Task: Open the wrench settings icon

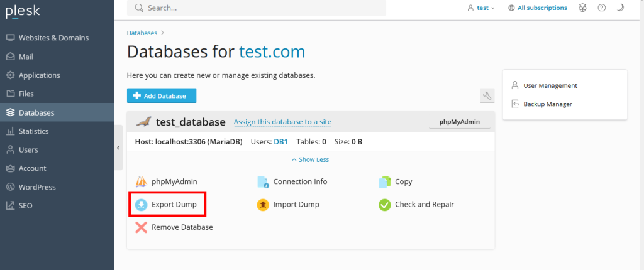Action: coord(487,95)
